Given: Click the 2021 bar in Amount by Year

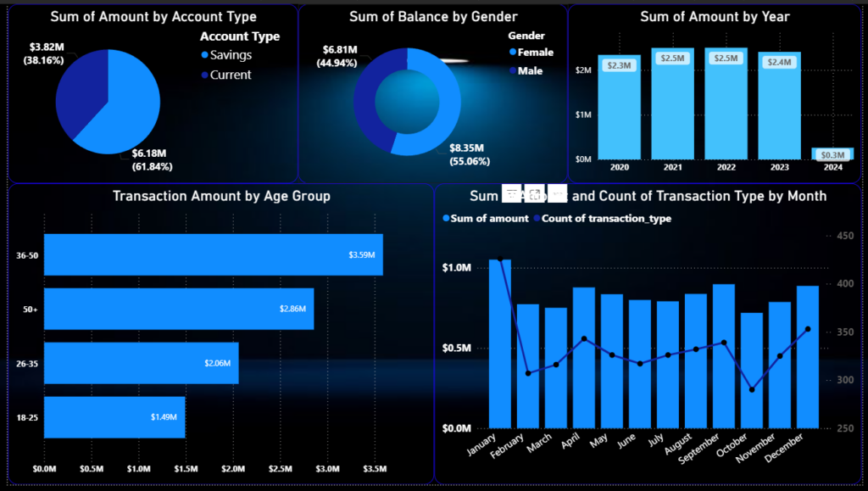Looking at the screenshot, I should 672,103.
